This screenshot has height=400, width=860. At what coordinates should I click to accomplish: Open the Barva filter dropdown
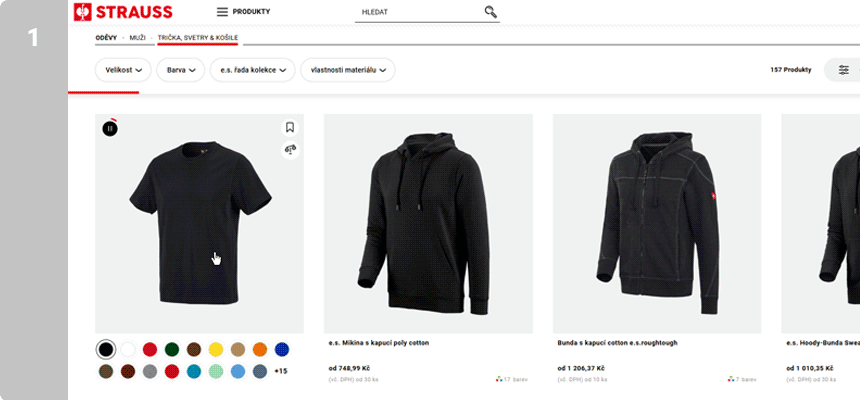point(180,70)
